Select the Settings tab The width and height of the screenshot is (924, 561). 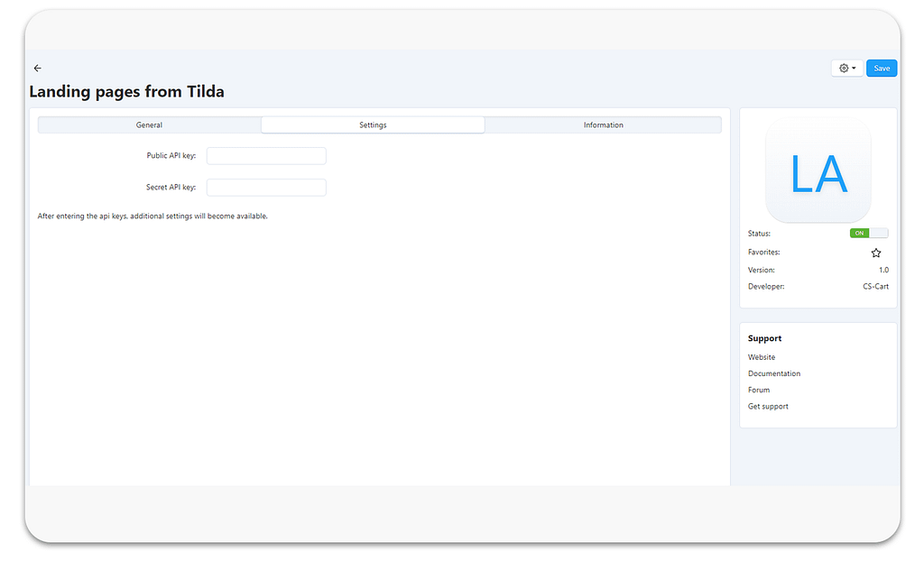tap(373, 125)
